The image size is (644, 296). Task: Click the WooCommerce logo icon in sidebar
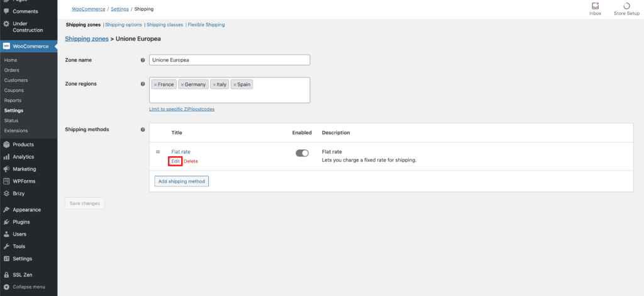point(6,47)
